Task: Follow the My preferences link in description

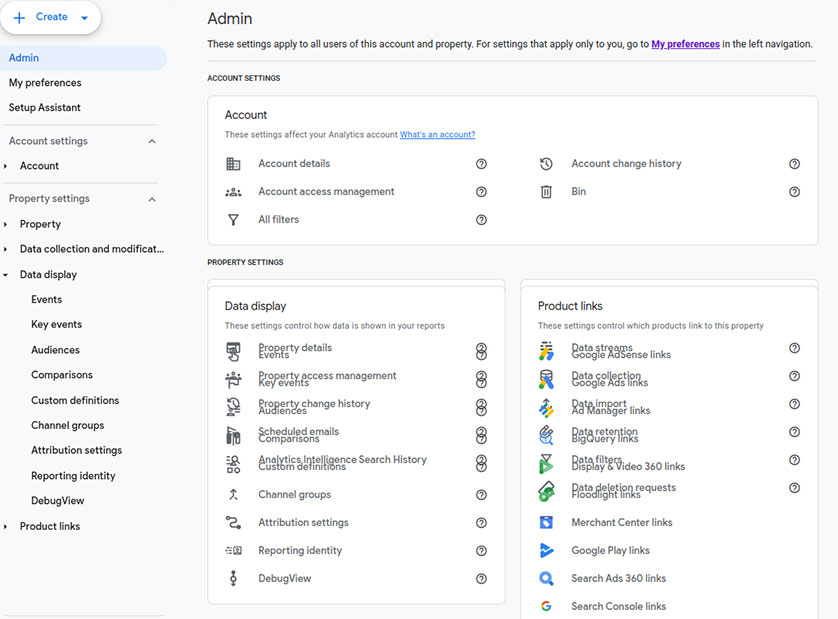Action: 685,44
